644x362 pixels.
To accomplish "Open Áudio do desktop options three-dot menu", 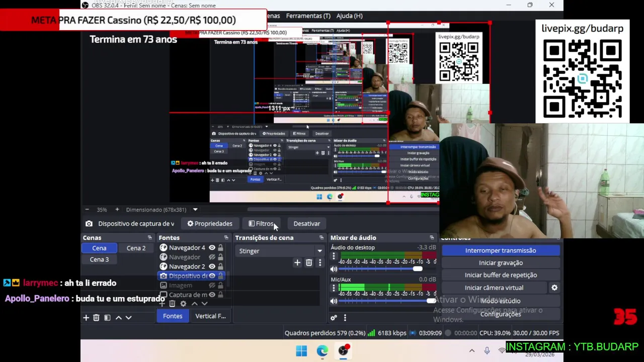I will (334, 256).
